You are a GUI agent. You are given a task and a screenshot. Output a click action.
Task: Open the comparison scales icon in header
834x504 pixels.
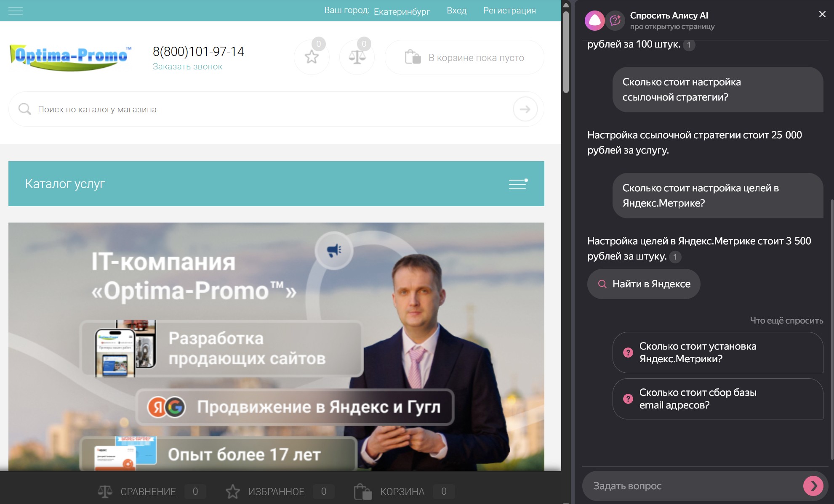tap(357, 57)
